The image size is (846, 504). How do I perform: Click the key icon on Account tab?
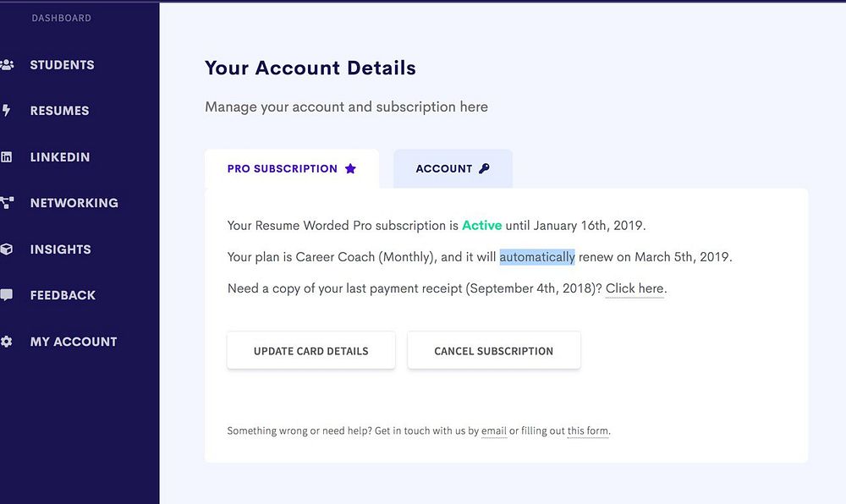click(x=484, y=169)
